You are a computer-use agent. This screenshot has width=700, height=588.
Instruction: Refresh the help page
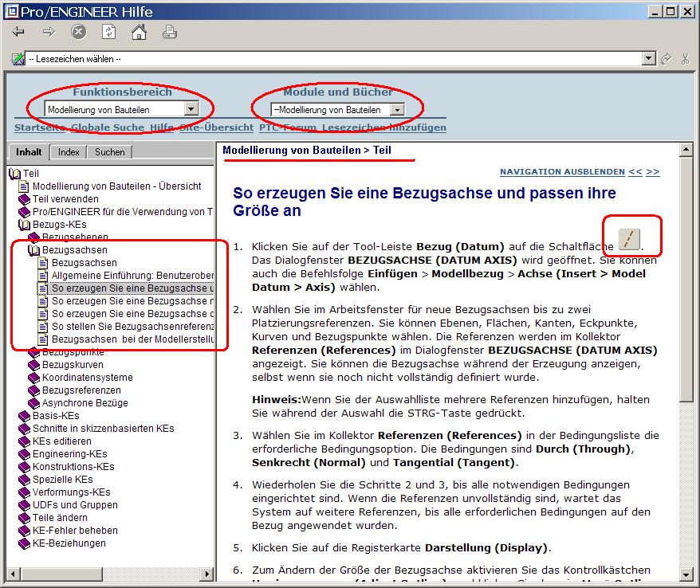pos(109,32)
